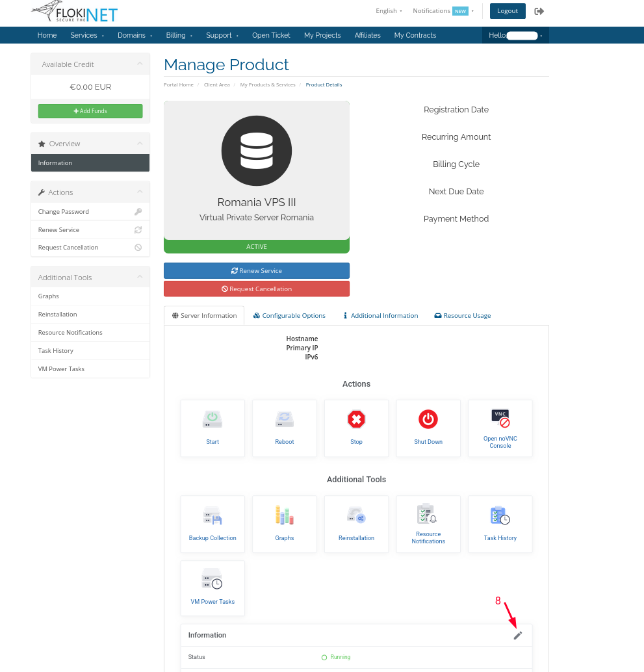Click the Shut Down power icon

428,420
